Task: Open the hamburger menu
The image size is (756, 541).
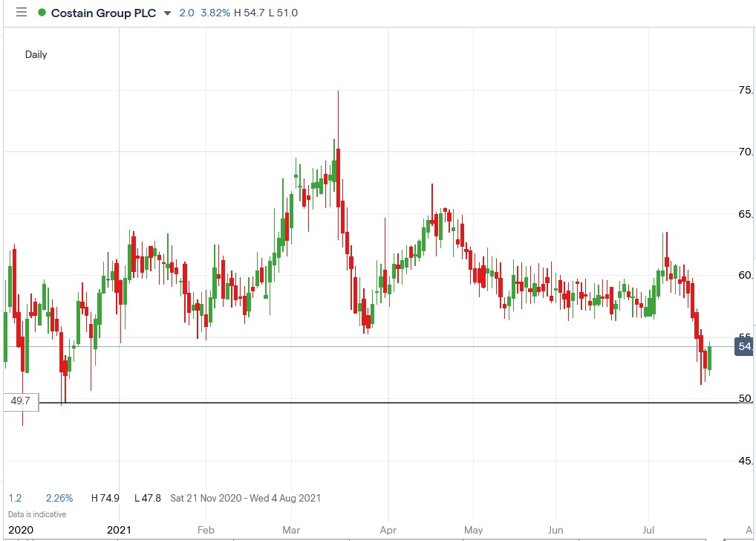Action: pos(21,13)
